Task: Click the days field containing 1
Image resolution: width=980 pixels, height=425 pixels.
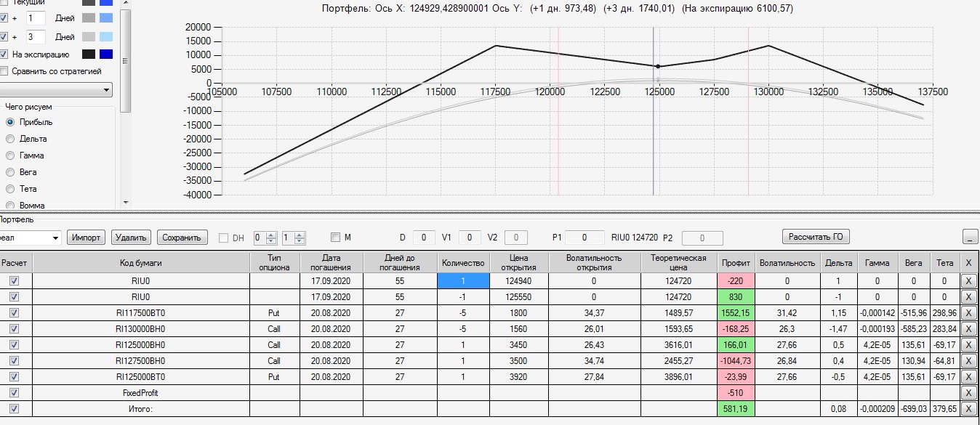Action: click(x=36, y=17)
